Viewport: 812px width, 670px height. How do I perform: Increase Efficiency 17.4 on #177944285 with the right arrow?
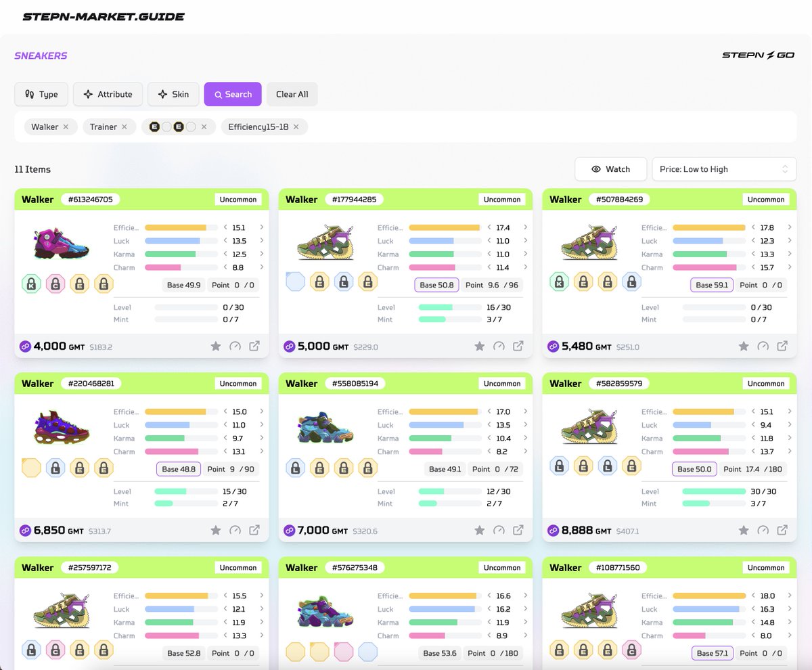coord(525,227)
